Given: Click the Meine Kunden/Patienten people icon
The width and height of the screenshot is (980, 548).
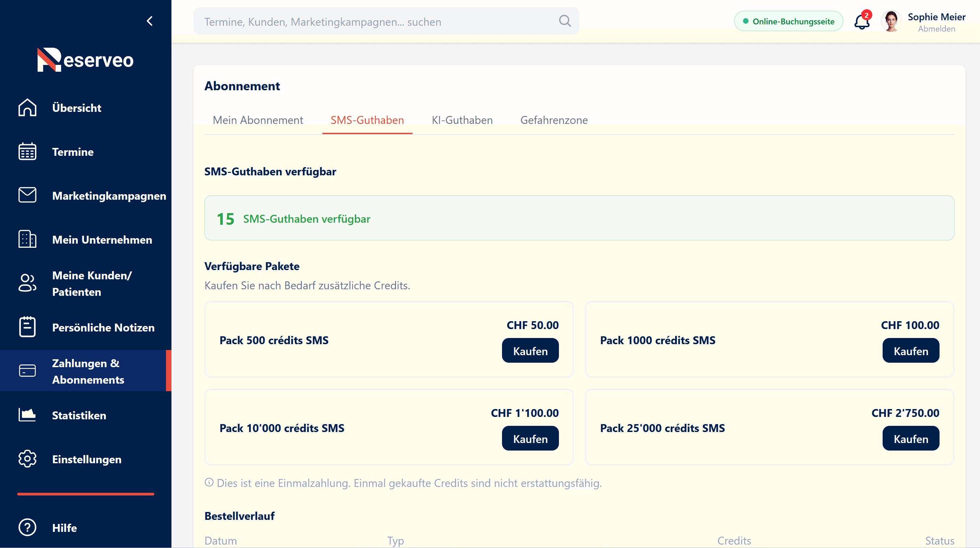Looking at the screenshot, I should coord(27,283).
